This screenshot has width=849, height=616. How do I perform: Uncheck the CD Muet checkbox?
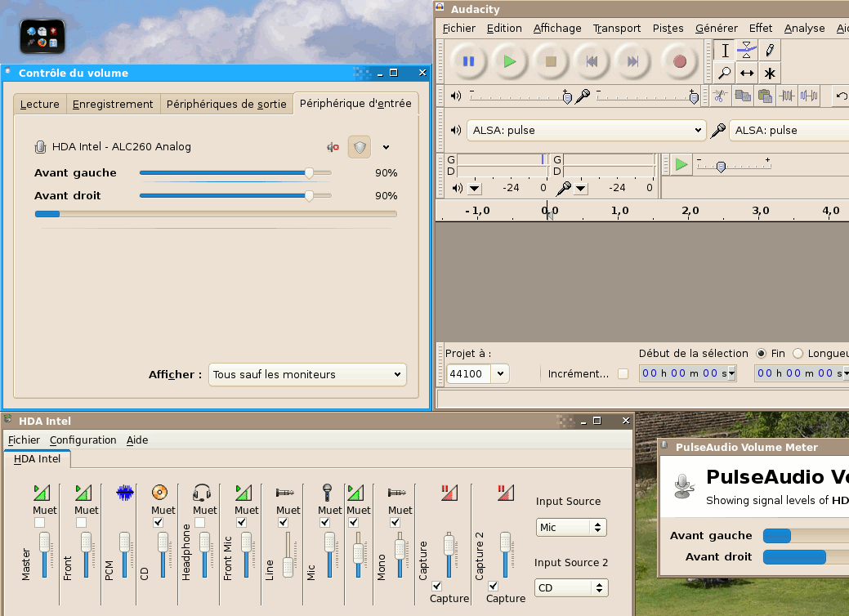[158, 522]
